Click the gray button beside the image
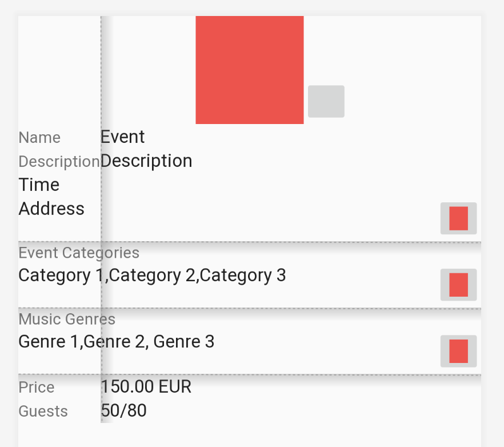Screen dimensions: 504x447 click(326, 102)
